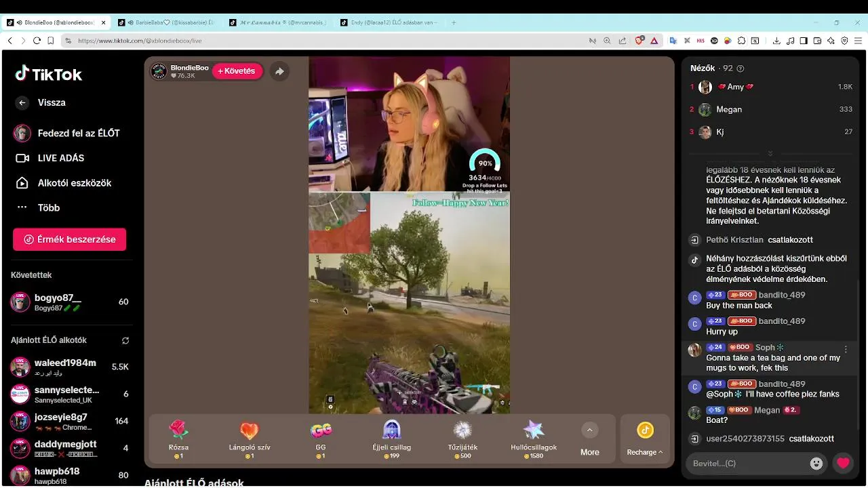868x488 pixels.
Task: Click the live video player area
Action: 409,235
